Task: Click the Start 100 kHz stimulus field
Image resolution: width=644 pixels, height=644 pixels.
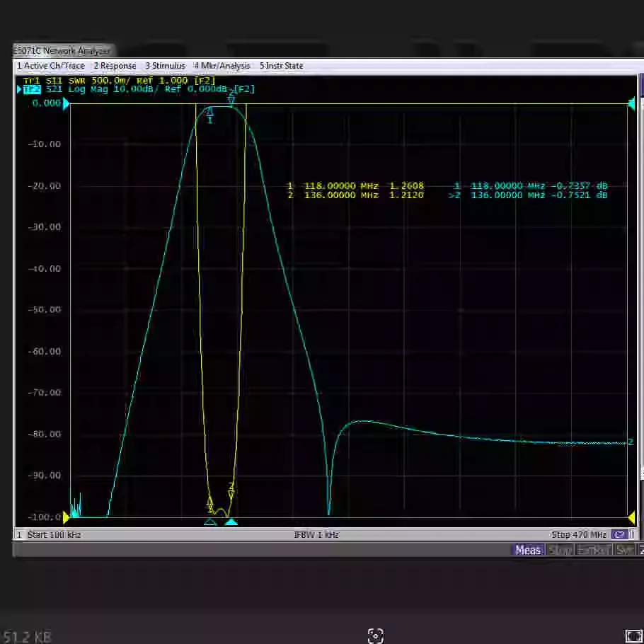Action: [x=54, y=535]
